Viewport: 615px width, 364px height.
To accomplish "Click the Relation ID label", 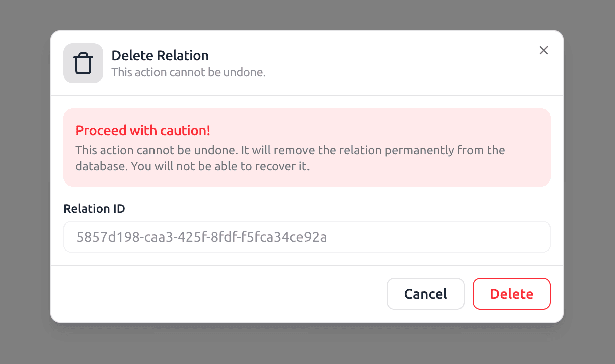I will (94, 208).
